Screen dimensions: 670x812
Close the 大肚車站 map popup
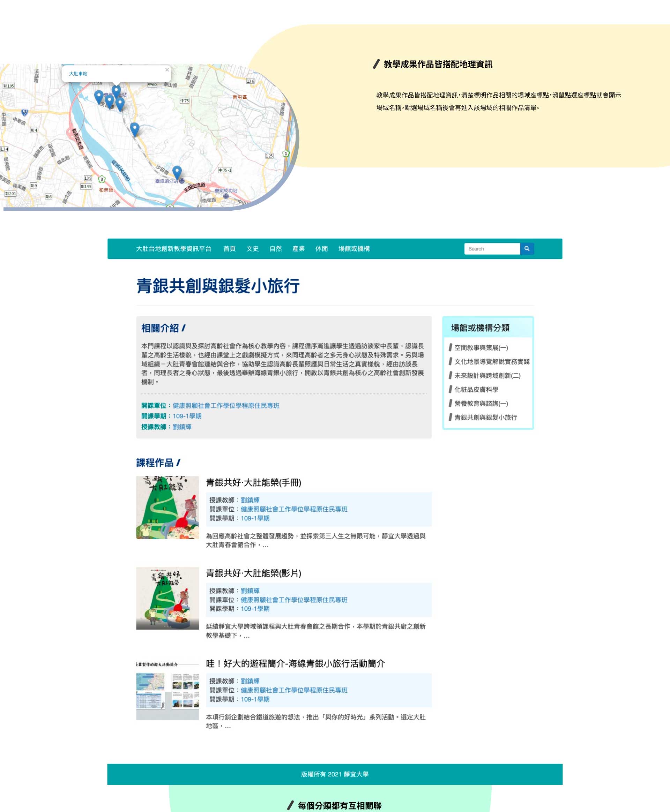pos(167,70)
